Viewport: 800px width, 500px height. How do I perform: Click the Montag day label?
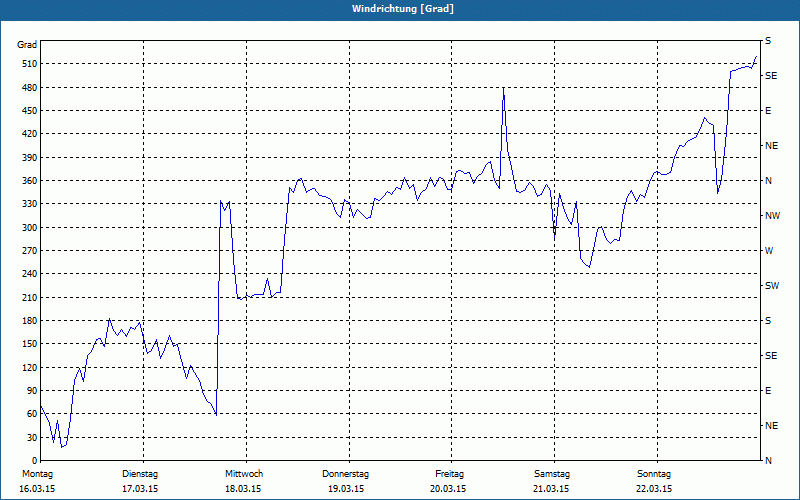point(37,474)
